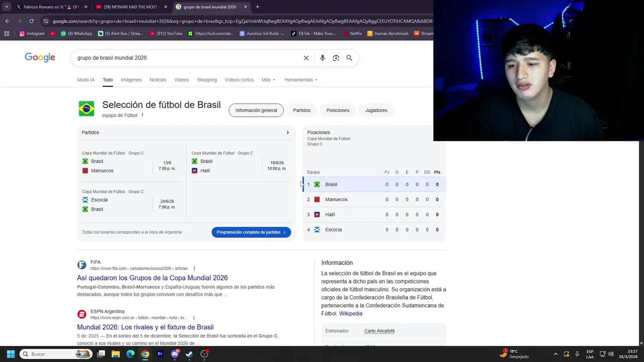Open the Instagram bookmark

[32, 34]
